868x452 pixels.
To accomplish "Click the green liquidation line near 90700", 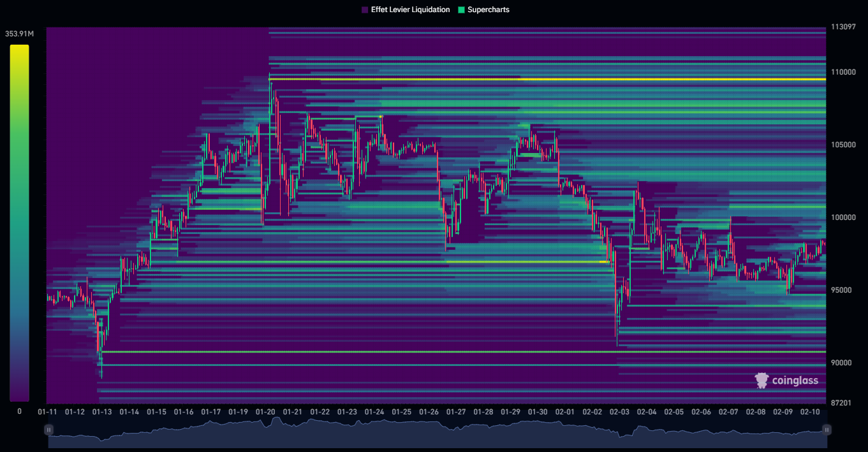I will [446, 352].
